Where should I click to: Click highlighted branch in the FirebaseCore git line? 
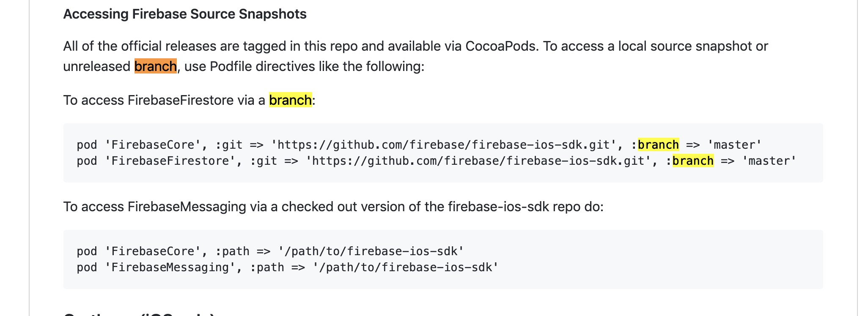point(658,145)
